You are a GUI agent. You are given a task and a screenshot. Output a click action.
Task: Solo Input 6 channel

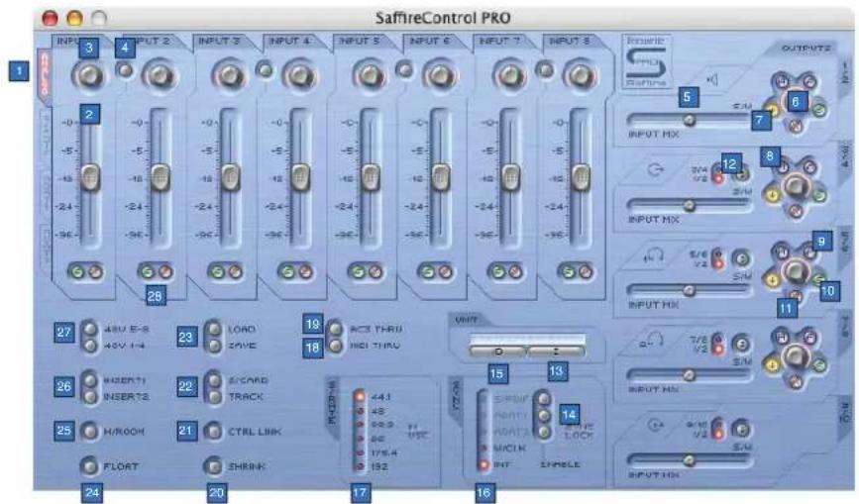tap(428, 271)
